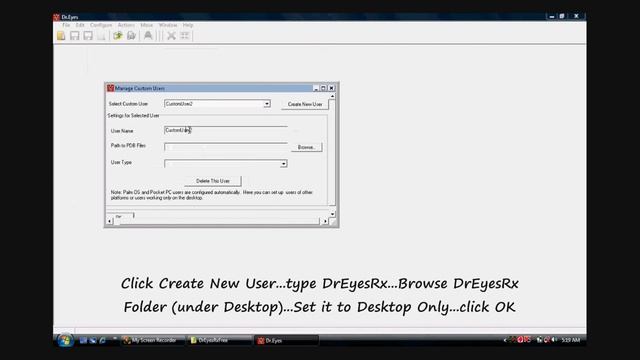Screen dimensions: 640x360
Task: Click dialog vertical scrollbar up arrow
Action: (332, 96)
